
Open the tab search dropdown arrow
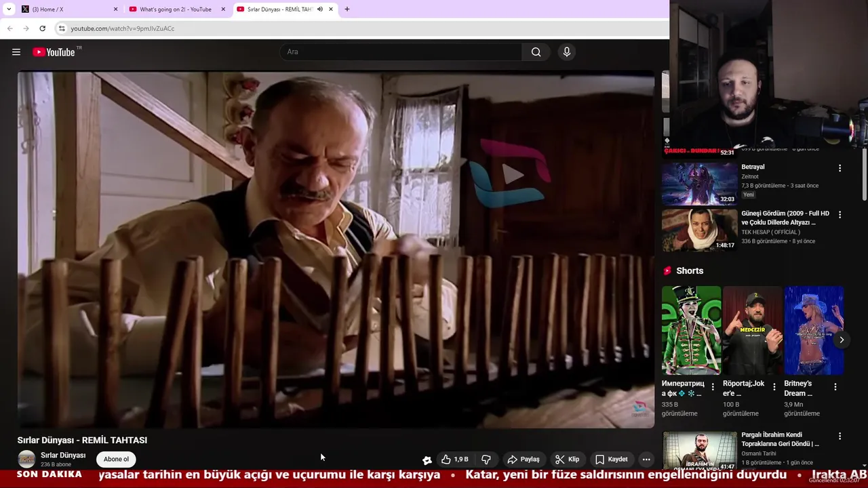tap(8, 9)
